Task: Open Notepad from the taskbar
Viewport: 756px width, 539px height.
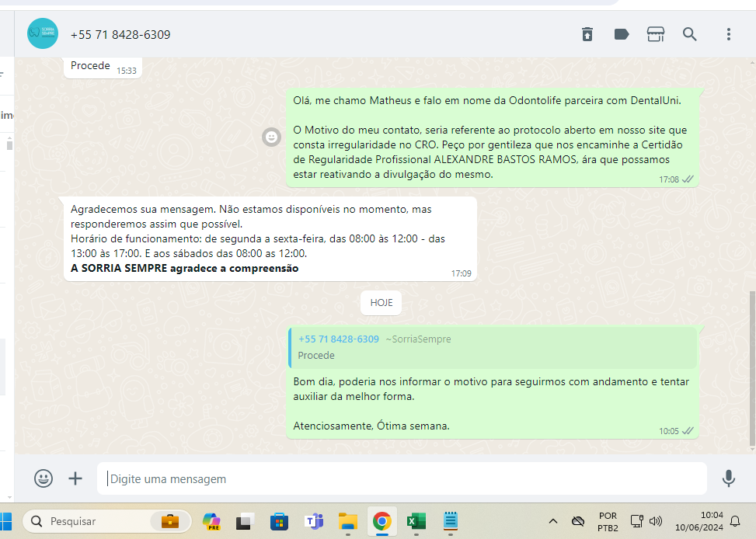Action: click(x=451, y=521)
